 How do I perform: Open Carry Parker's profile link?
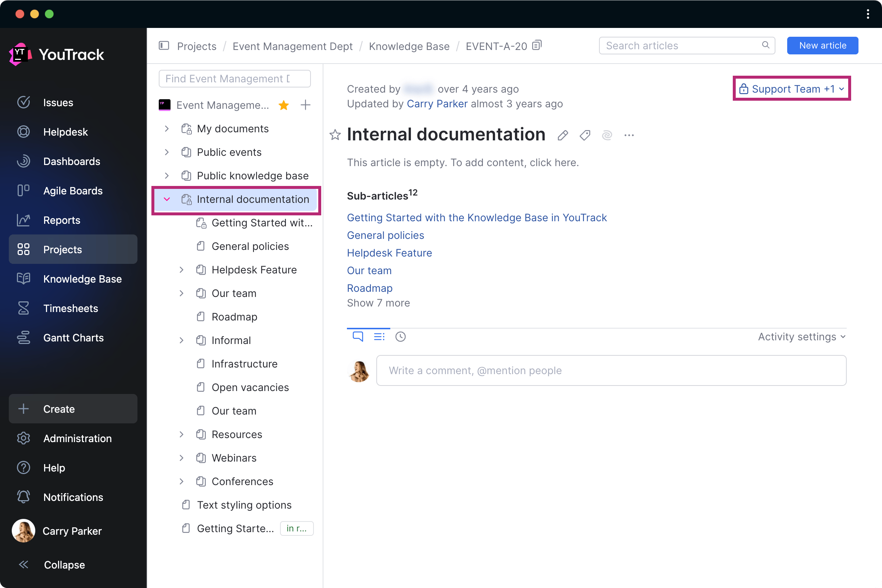pos(437,104)
